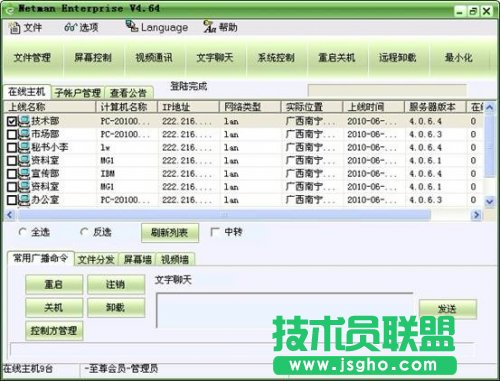Click the 文字聊天 message input box

point(285,310)
